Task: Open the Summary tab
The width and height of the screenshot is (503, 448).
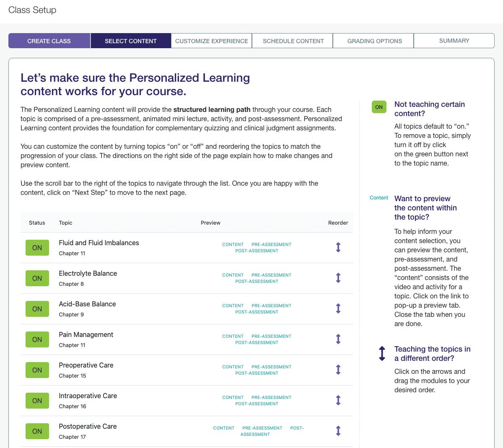Action: pyautogui.click(x=454, y=41)
